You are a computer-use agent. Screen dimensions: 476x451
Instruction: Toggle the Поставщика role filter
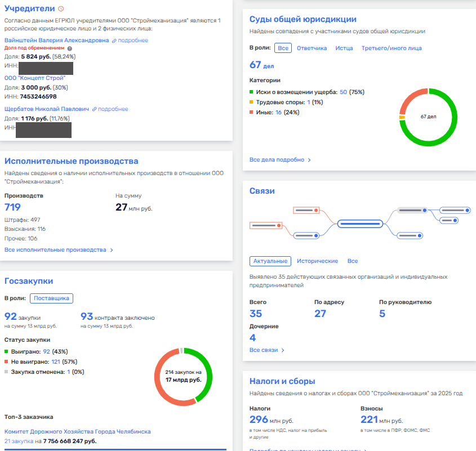point(51,298)
